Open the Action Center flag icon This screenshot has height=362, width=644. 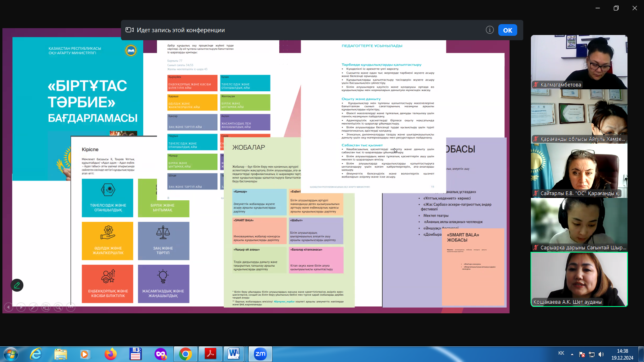click(582, 354)
